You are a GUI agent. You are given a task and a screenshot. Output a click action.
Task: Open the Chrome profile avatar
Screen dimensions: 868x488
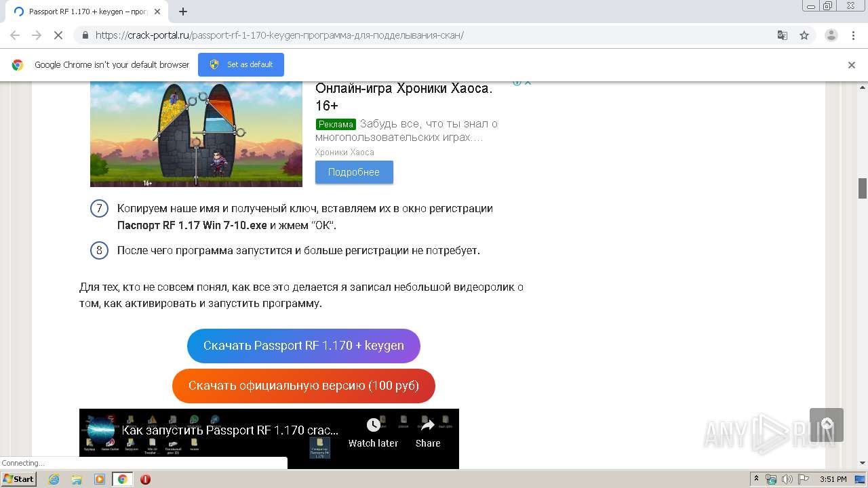coord(831,35)
